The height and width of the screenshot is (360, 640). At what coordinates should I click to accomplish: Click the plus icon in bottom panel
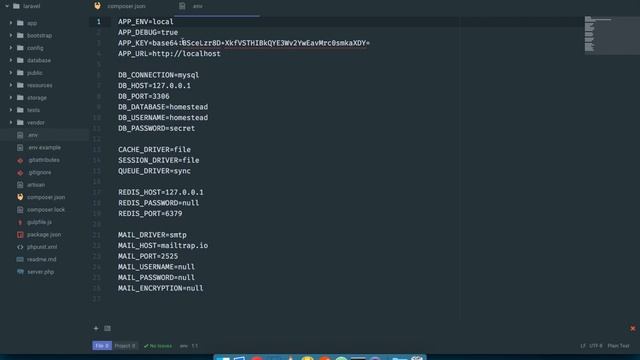tap(96, 328)
